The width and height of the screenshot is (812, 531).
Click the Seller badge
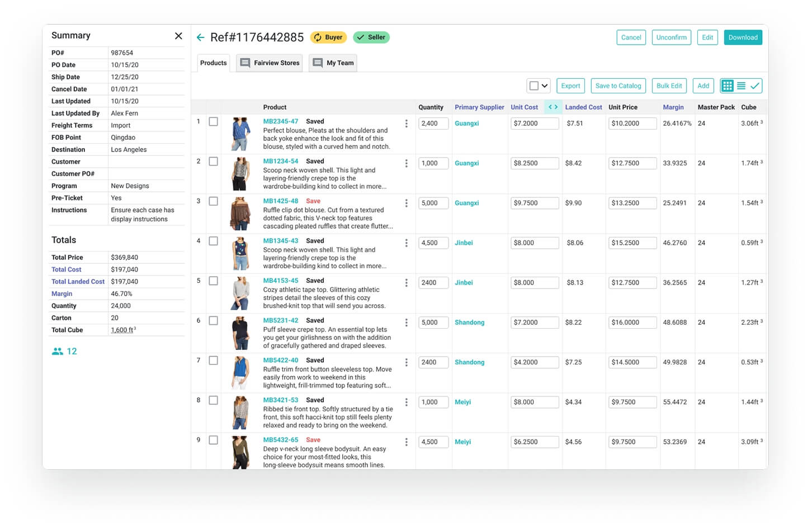[x=371, y=37]
